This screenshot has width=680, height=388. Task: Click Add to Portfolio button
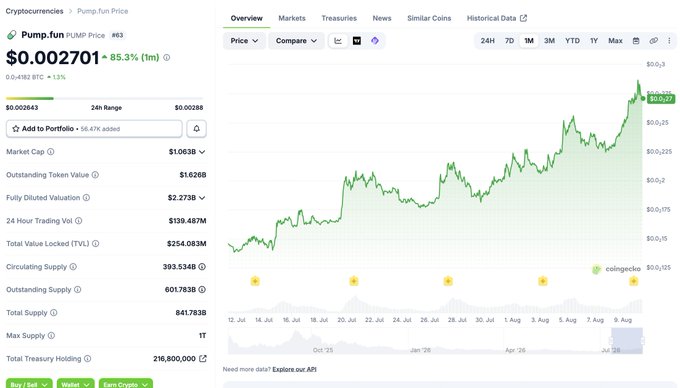(x=94, y=129)
